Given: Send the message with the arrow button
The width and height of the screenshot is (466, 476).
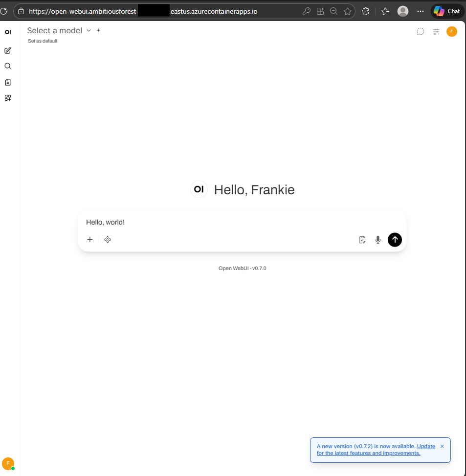Looking at the screenshot, I should 395,240.
